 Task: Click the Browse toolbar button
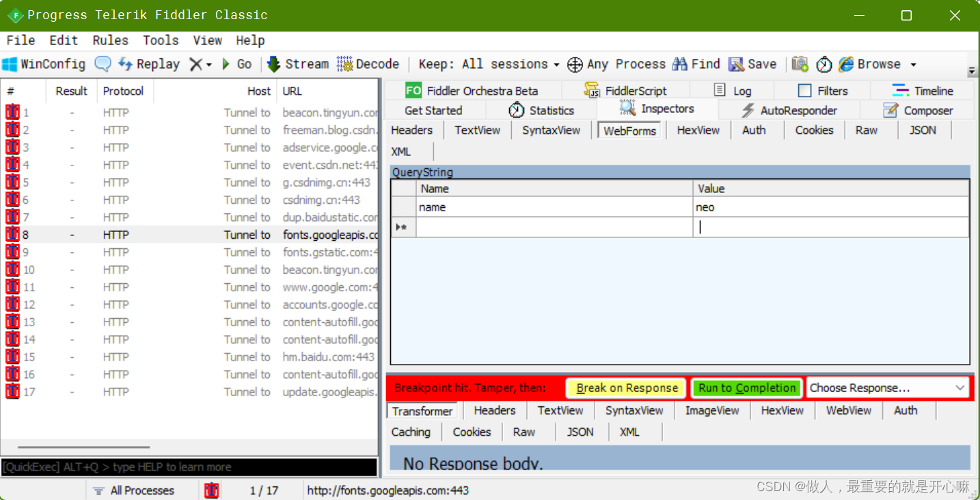tap(869, 64)
